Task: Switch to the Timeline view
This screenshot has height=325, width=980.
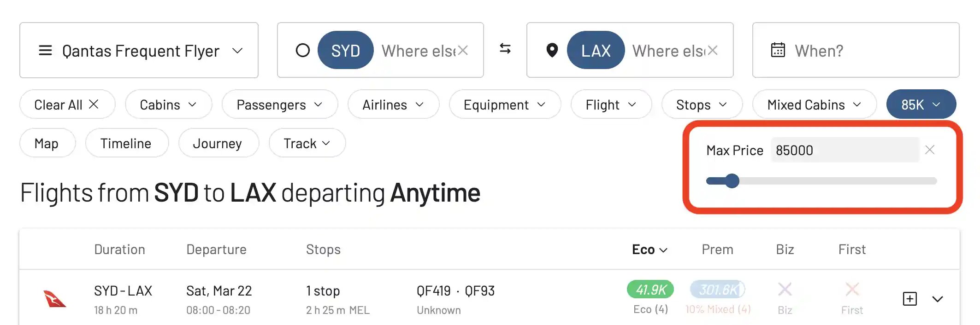Action: [127, 143]
